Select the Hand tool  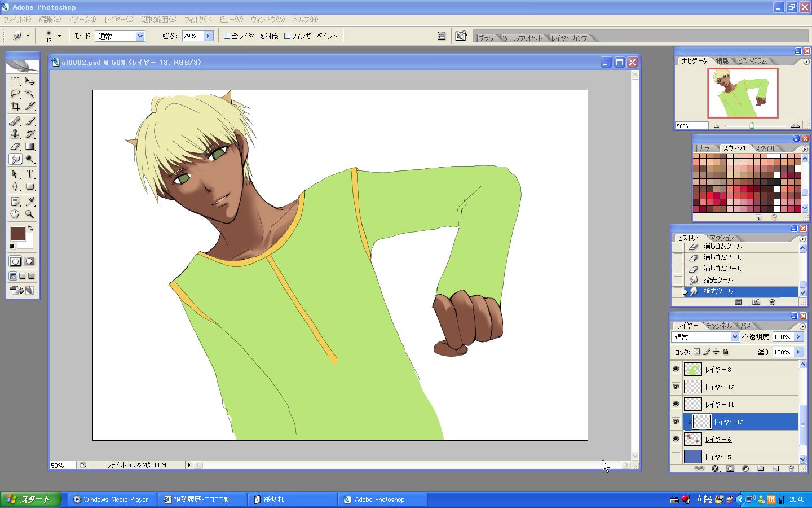click(15, 214)
